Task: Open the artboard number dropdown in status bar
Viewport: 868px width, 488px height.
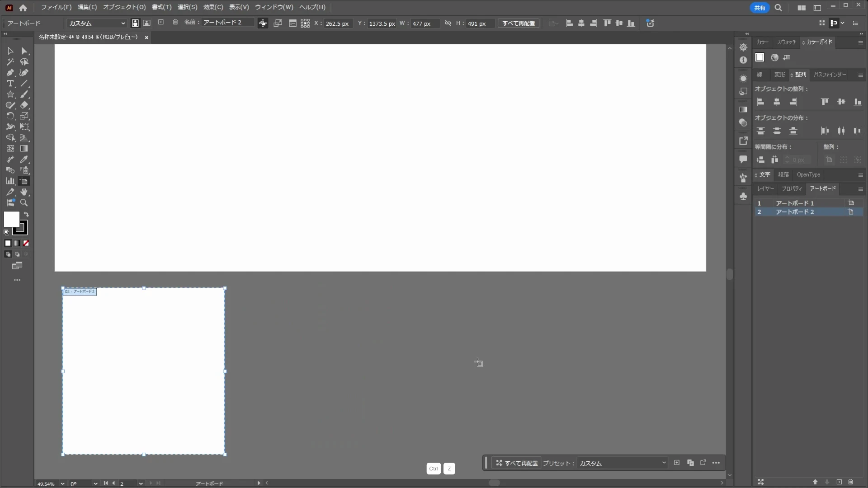Action: [x=141, y=483]
